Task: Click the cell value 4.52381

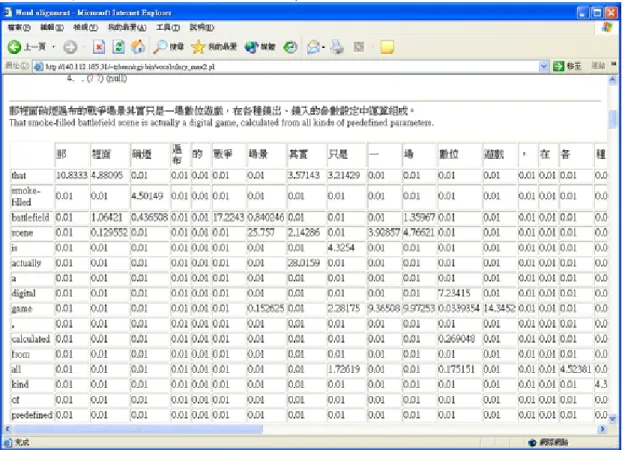Action: coord(575,369)
